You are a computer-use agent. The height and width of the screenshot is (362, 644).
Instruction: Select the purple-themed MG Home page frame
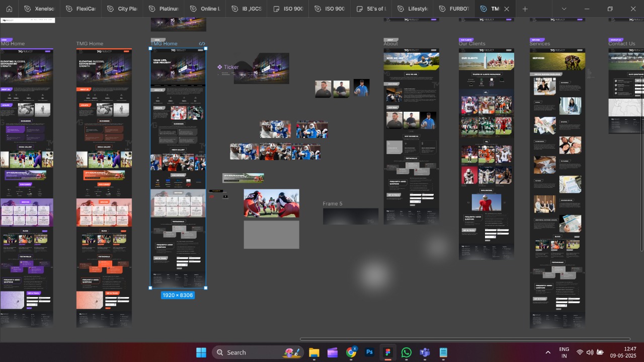27,187
